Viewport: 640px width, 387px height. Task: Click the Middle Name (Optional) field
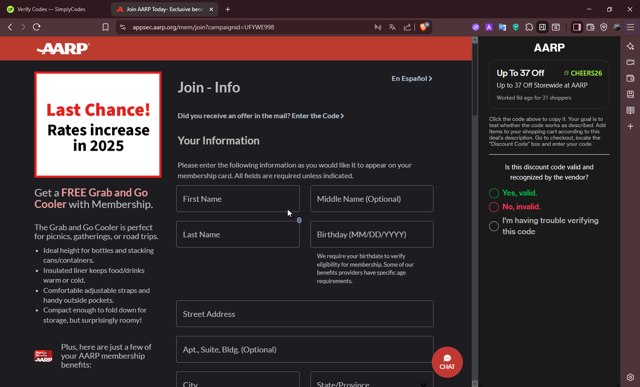tap(372, 199)
